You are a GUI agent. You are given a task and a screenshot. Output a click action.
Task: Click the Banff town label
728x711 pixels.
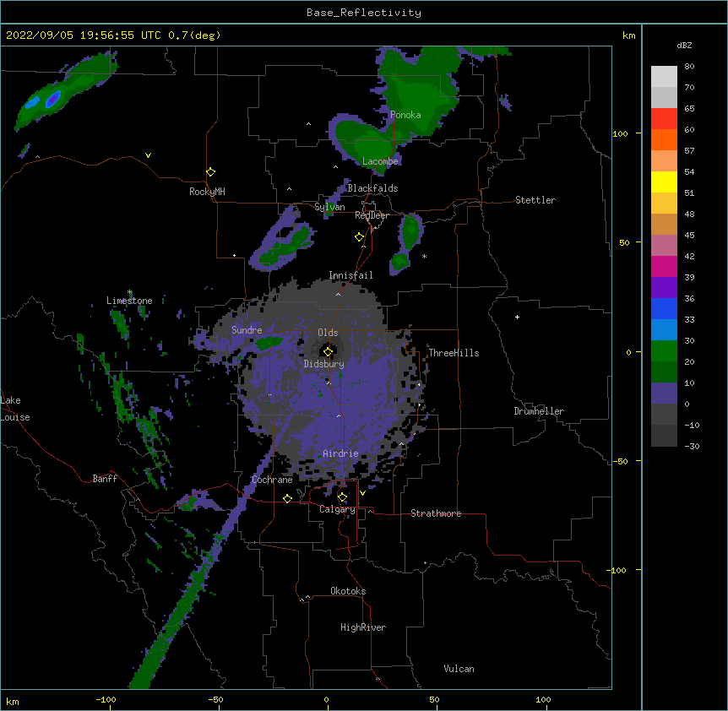coord(105,479)
